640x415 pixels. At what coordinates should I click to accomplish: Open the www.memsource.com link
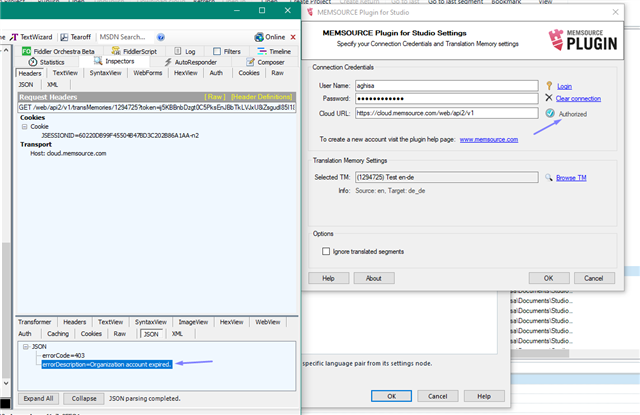pos(487,139)
